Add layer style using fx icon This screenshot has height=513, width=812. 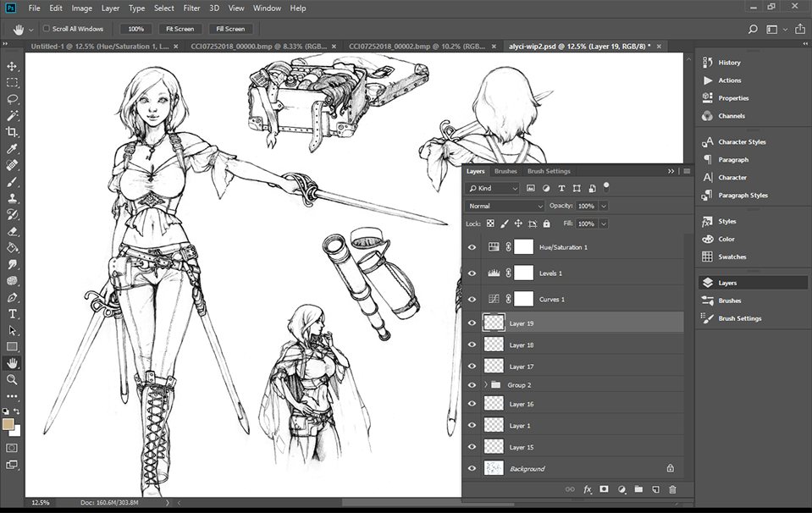pyautogui.click(x=588, y=489)
